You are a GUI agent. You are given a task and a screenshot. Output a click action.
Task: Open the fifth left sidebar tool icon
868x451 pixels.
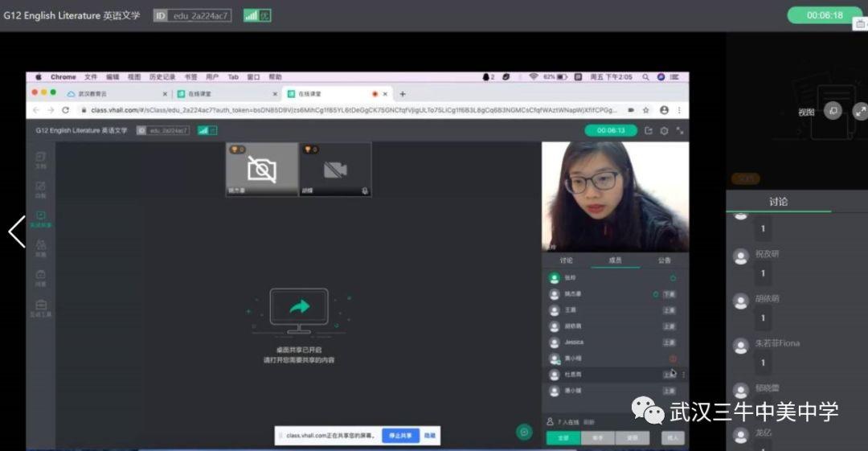click(x=41, y=277)
